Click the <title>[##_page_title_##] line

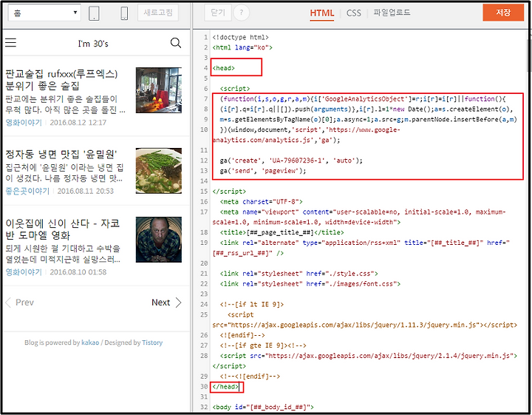tap(282, 232)
